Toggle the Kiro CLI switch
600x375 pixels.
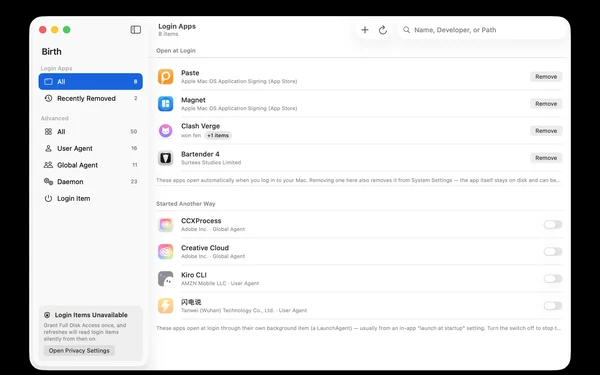[553, 279]
